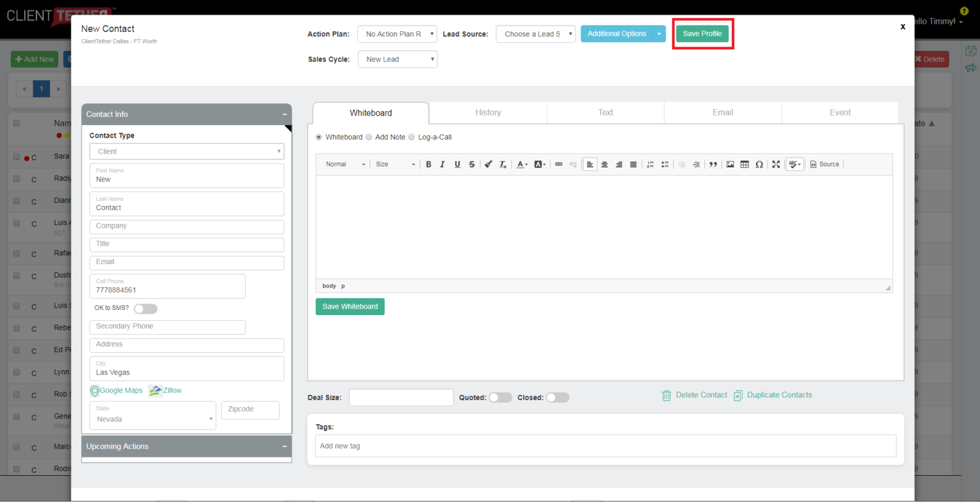Expand the Contact Type dropdown

click(x=186, y=152)
